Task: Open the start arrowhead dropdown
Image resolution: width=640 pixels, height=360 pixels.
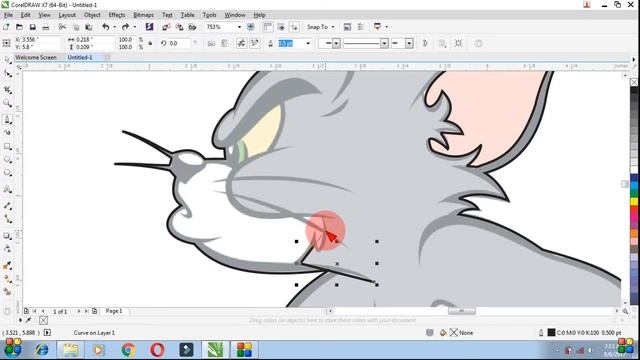Action: click(336, 43)
